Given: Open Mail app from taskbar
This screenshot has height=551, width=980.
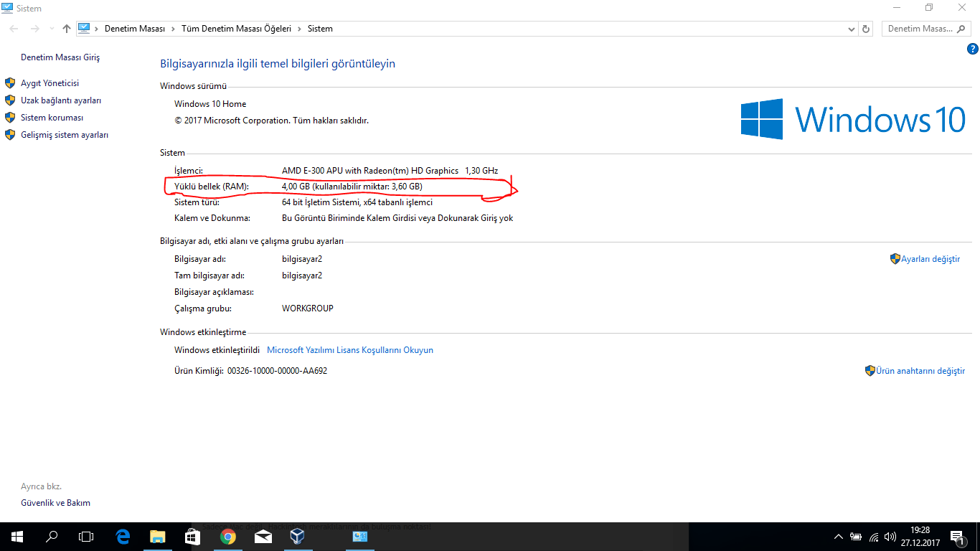Looking at the screenshot, I should tap(263, 537).
